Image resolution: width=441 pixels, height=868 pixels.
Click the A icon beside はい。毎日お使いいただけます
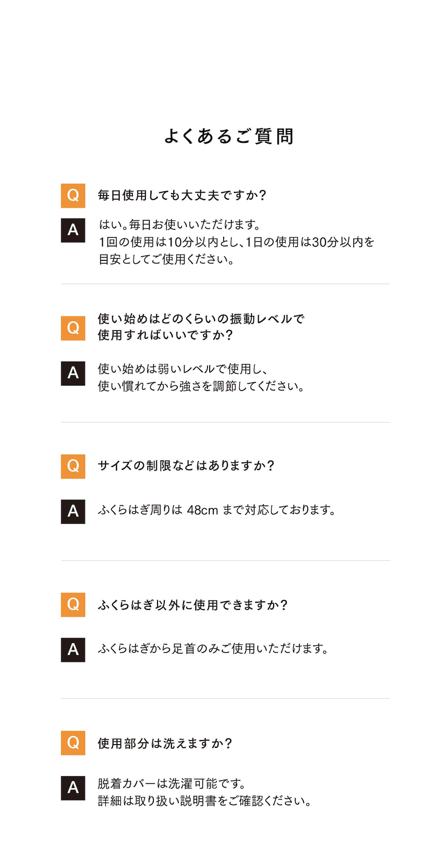pyautogui.click(x=73, y=230)
